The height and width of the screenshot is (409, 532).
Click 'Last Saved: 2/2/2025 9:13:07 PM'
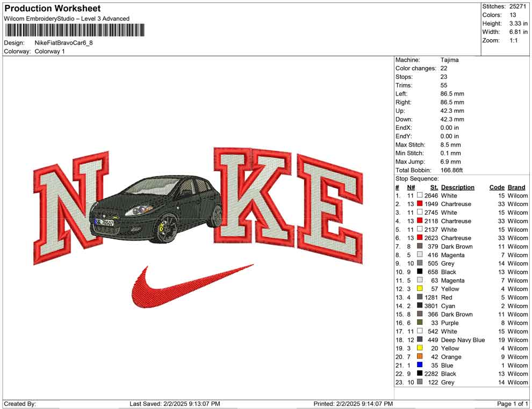(175, 404)
